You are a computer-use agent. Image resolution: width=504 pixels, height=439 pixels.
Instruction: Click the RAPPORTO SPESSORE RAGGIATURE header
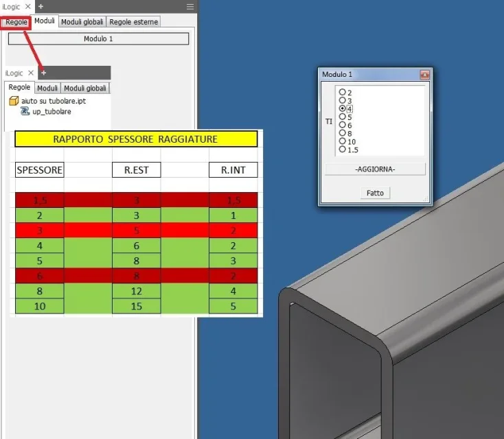[136, 139]
